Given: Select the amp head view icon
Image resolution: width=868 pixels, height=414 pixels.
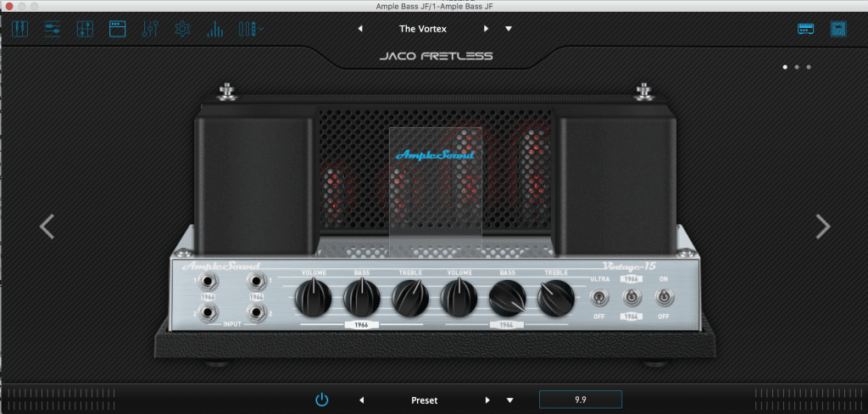Looking at the screenshot, I should 805,29.
